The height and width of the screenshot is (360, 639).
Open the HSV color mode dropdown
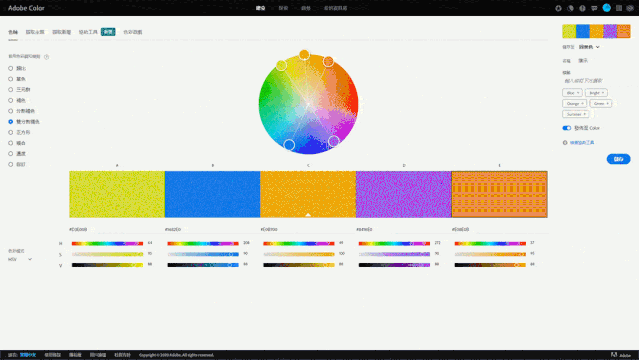tap(20, 259)
